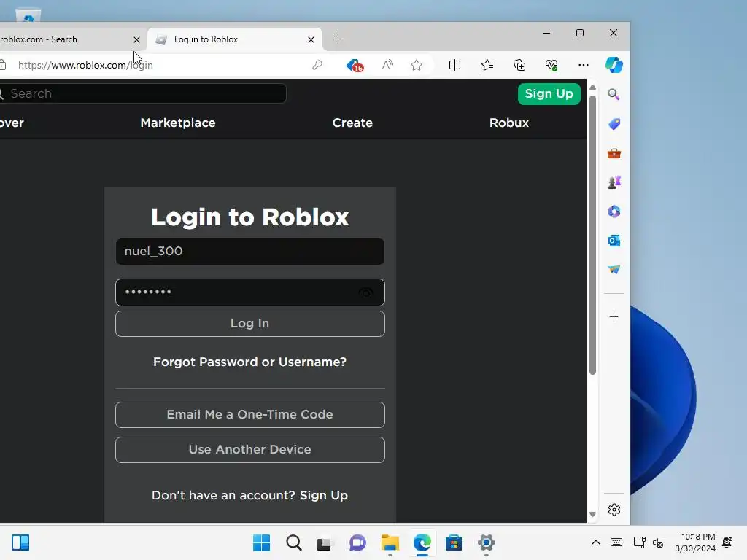Open the sidebar Drop paper plane icon
The image size is (747, 560).
click(614, 270)
